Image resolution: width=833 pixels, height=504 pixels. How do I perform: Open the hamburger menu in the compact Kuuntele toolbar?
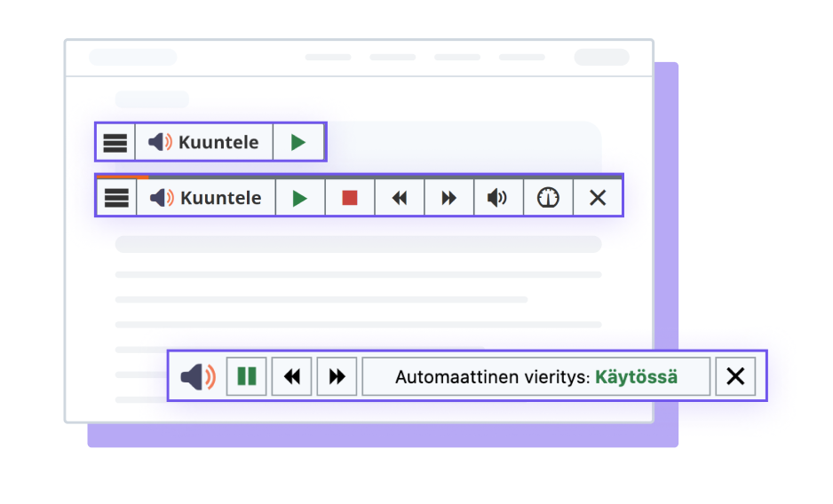pyautogui.click(x=115, y=142)
